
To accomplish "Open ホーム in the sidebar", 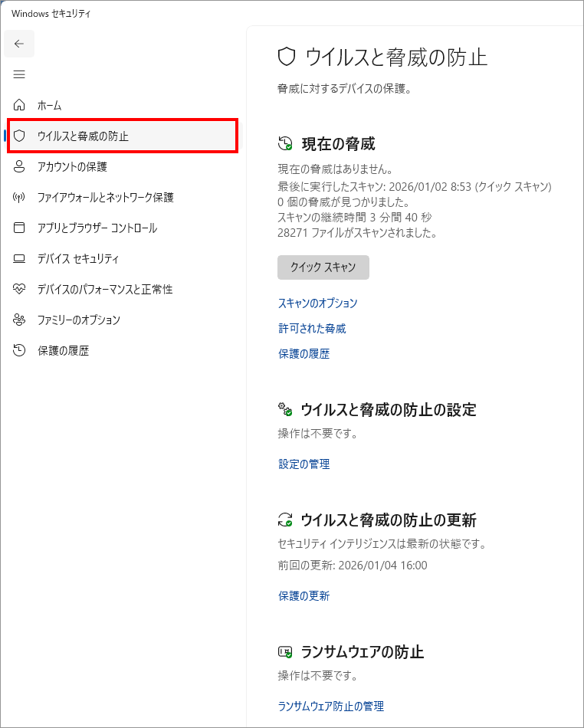I will (x=50, y=105).
